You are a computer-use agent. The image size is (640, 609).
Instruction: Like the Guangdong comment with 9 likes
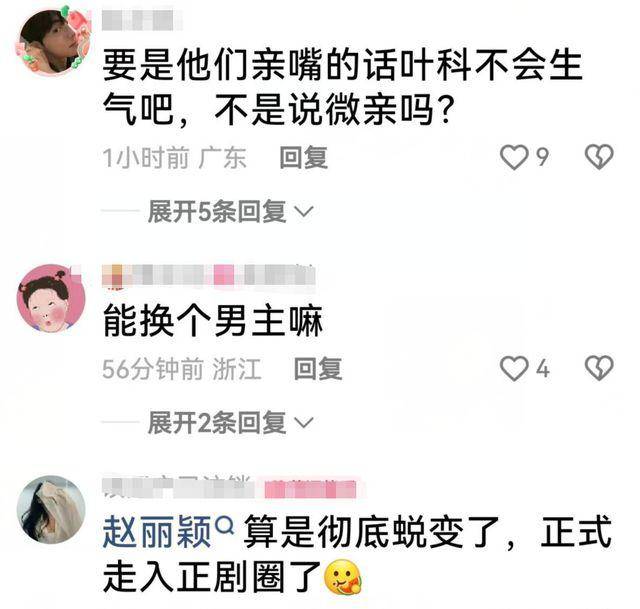[514, 157]
